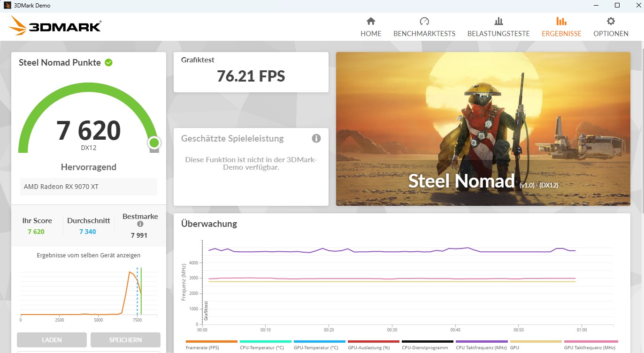Click the Überwachung heading

point(209,224)
